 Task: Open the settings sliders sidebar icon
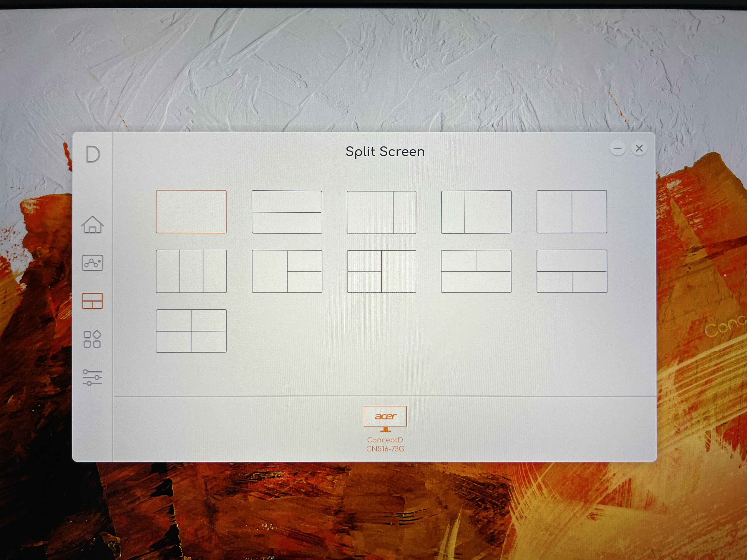click(92, 377)
